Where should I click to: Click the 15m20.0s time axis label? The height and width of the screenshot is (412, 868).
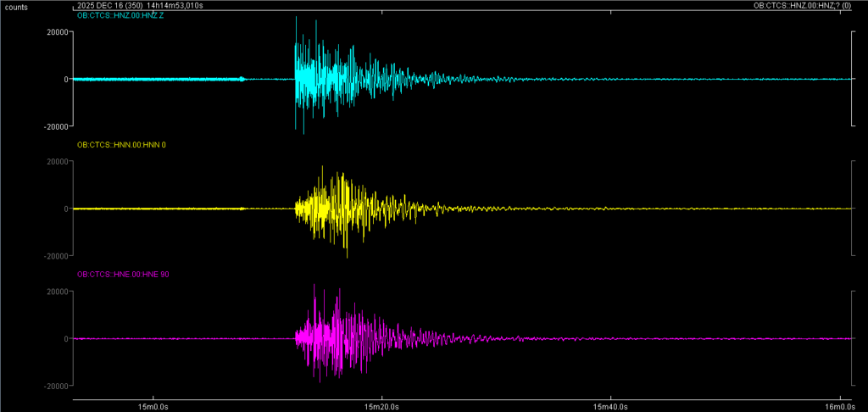coord(381,405)
